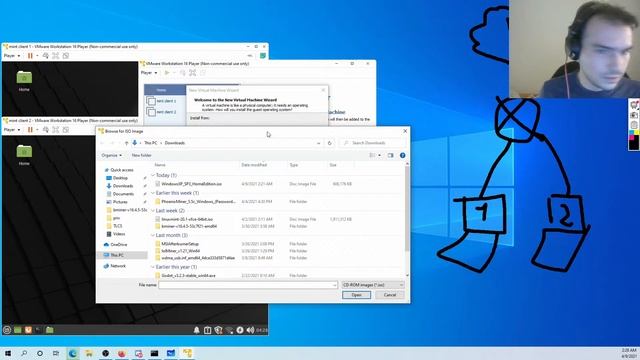Viewport: 640px width, 360px height.
Task: Open the view options dropdown arrow
Action: click(x=380, y=155)
